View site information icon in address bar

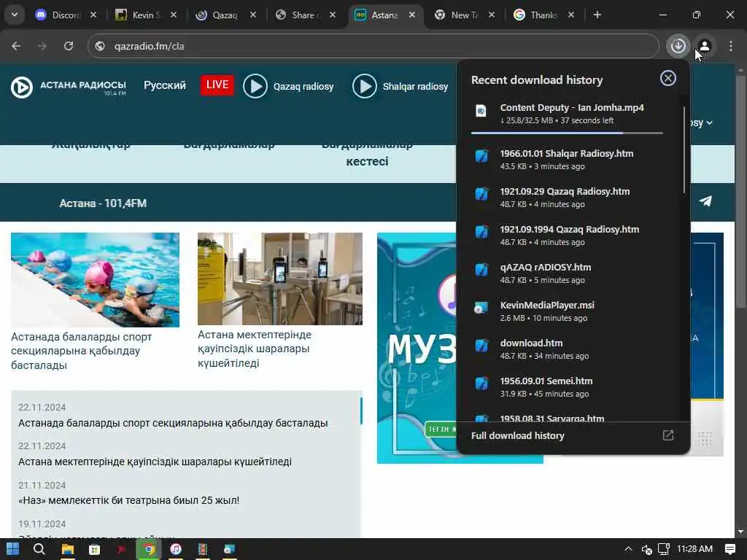99,46
